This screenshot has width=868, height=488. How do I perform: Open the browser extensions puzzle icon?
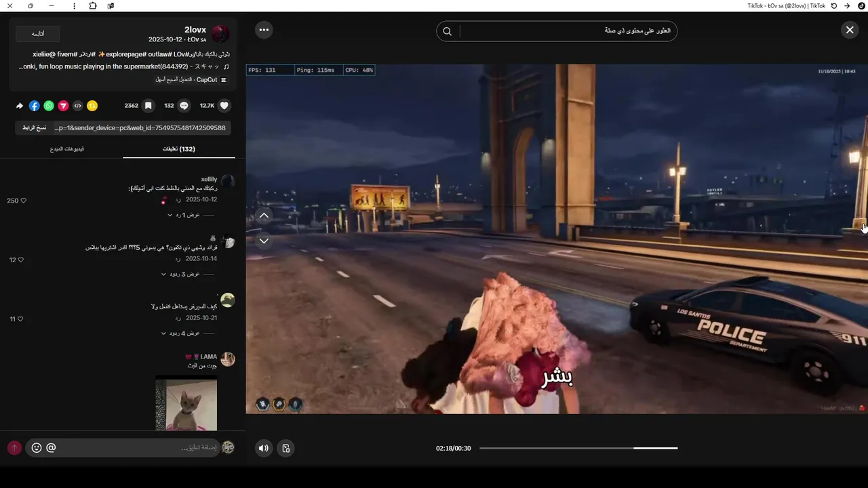(x=93, y=5)
